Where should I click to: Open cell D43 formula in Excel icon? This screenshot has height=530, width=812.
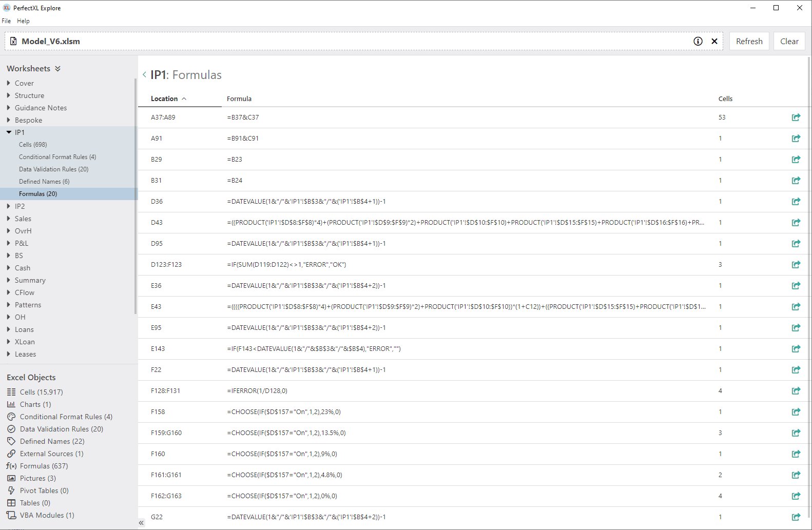pyautogui.click(x=796, y=223)
